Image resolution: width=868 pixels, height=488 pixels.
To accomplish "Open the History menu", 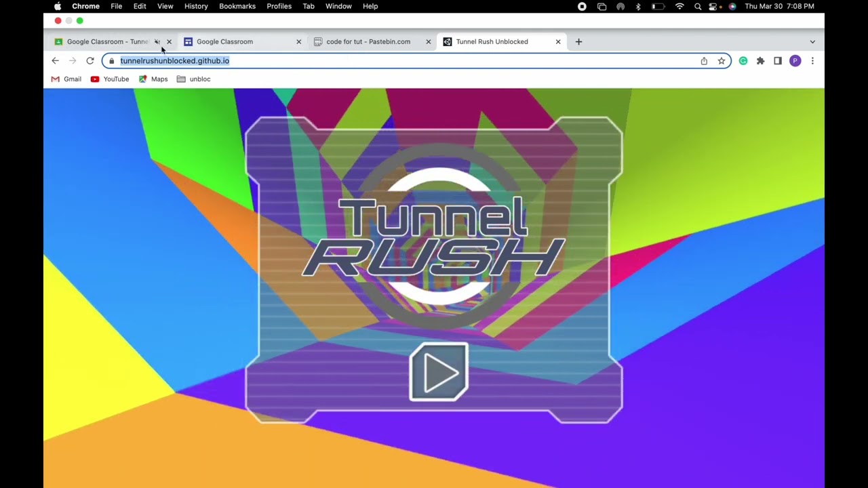I will [196, 6].
